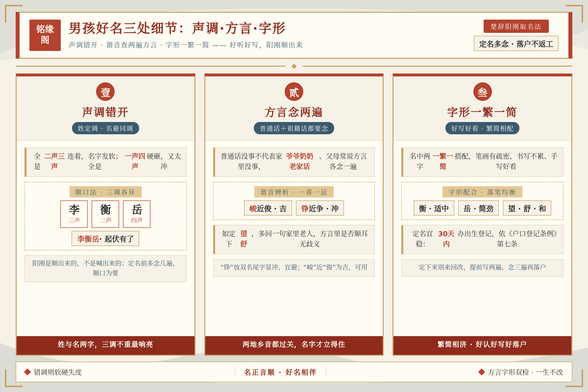Click the 姓定调·名避同调 pill

[106, 128]
